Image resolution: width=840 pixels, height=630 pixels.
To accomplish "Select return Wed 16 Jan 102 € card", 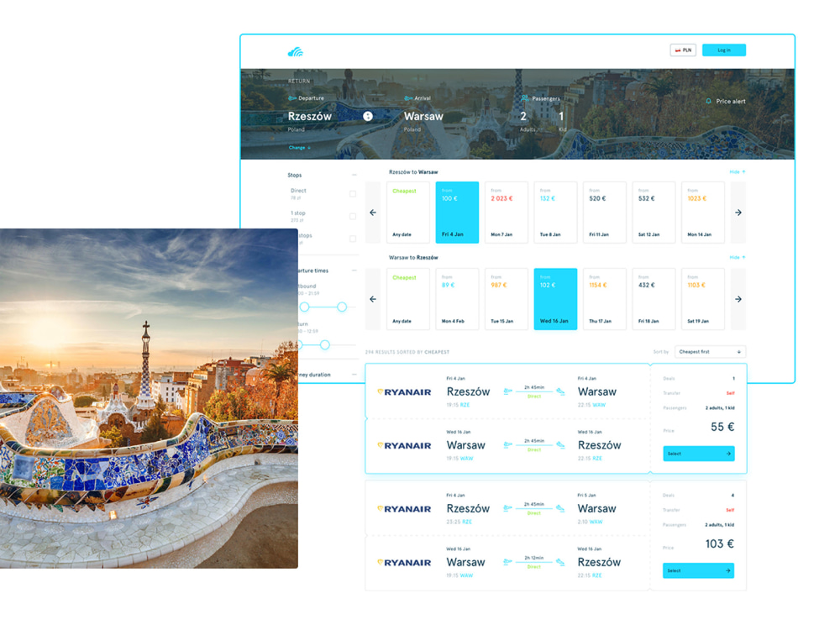I will point(555,299).
